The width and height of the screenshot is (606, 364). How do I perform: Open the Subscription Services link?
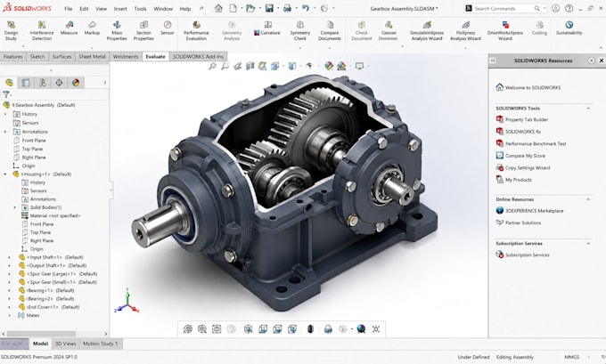[x=522, y=255]
